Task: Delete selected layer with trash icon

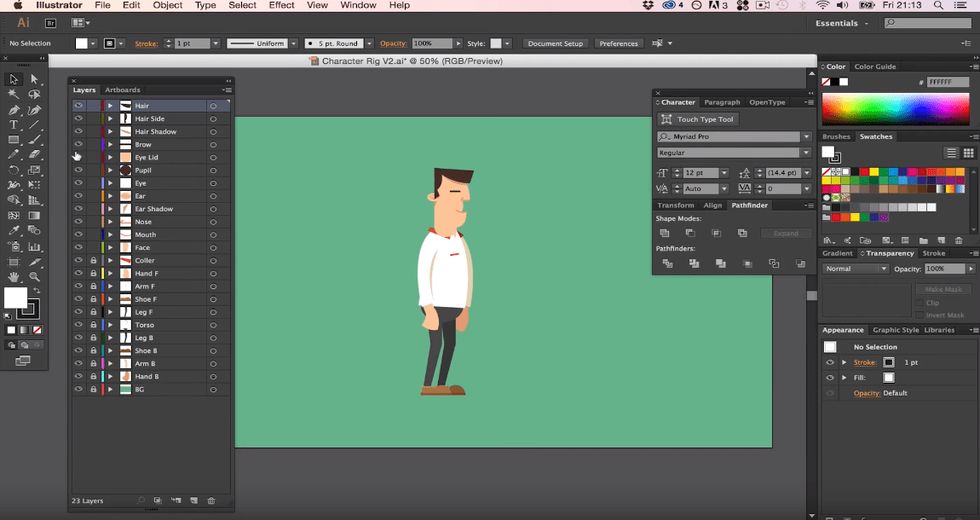Action: click(x=211, y=500)
